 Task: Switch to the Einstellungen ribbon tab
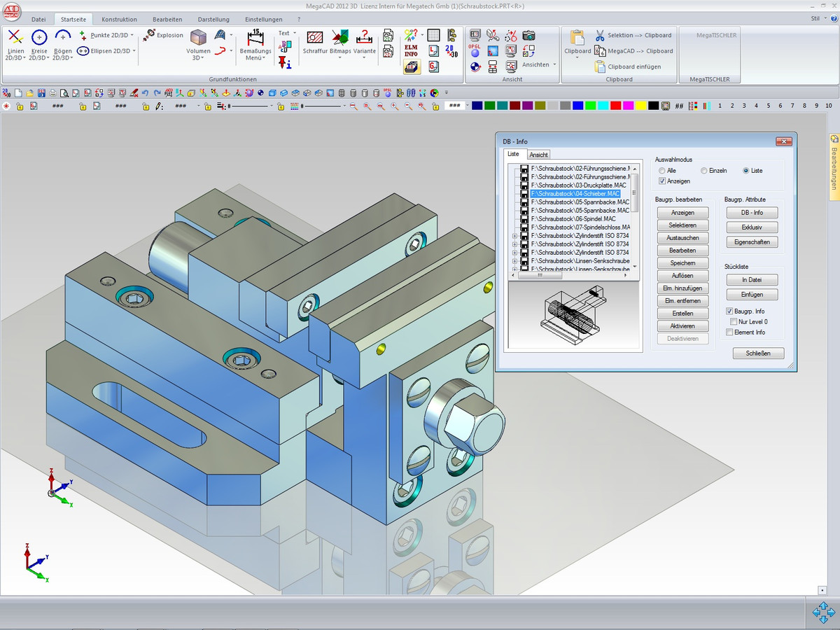(265, 19)
